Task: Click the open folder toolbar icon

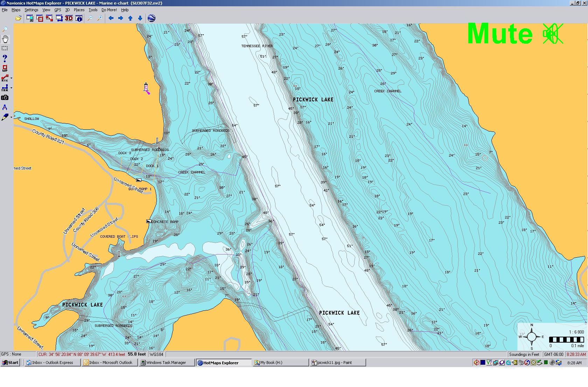Action: coord(18,18)
